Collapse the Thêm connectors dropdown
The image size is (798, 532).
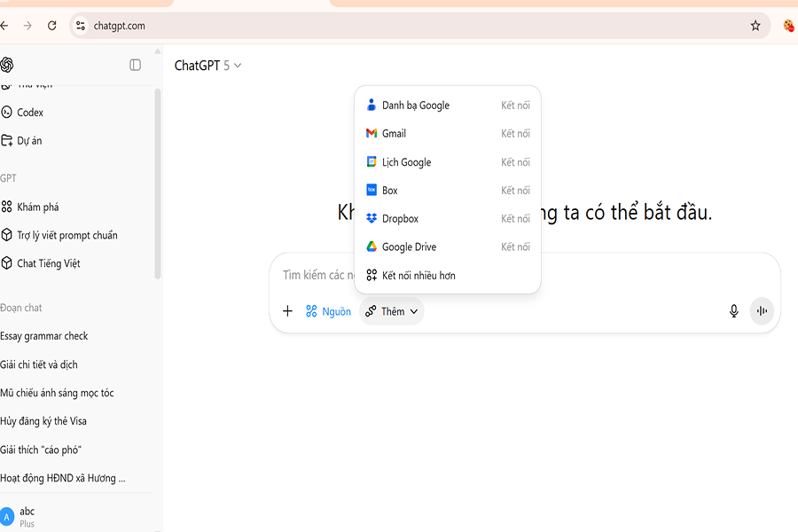tap(392, 311)
